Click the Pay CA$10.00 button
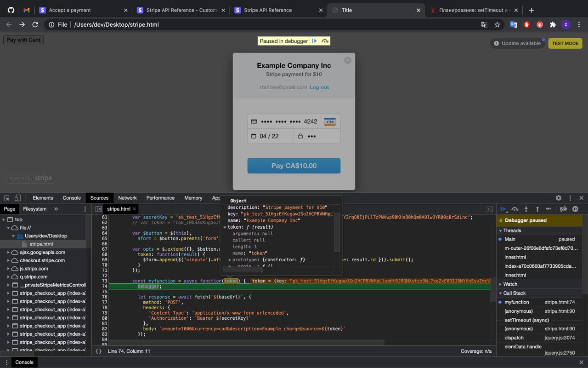 click(294, 166)
